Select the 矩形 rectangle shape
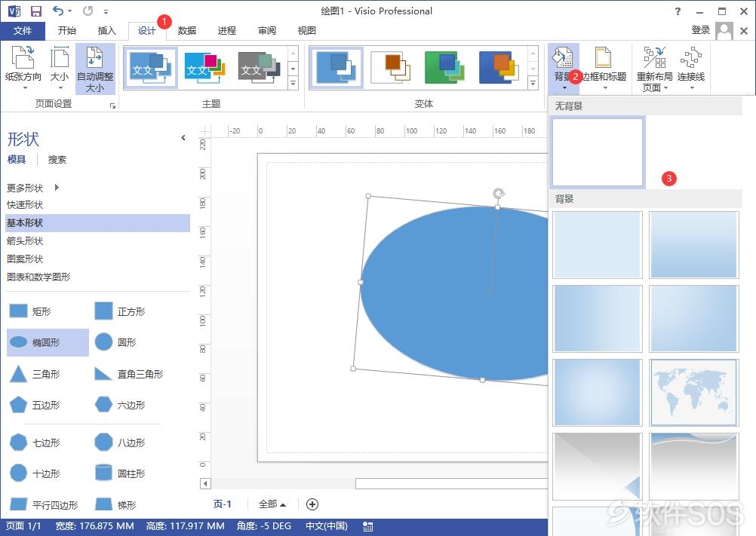The image size is (756, 536). [30, 311]
